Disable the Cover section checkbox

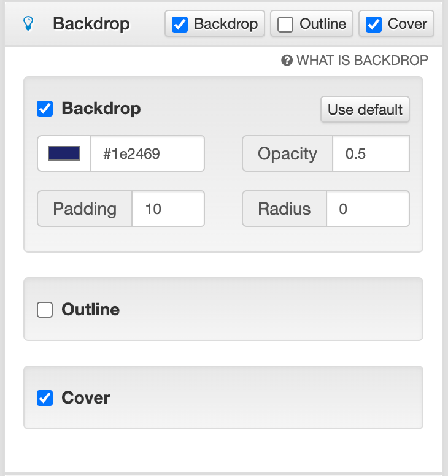pyautogui.click(x=45, y=398)
